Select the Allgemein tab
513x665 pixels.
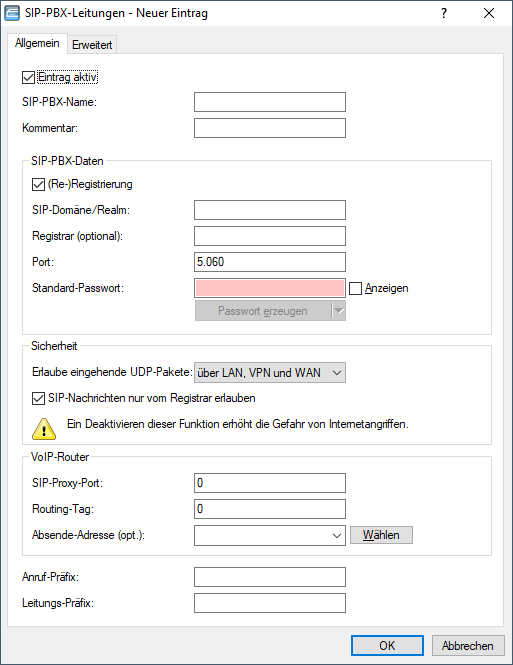37,43
